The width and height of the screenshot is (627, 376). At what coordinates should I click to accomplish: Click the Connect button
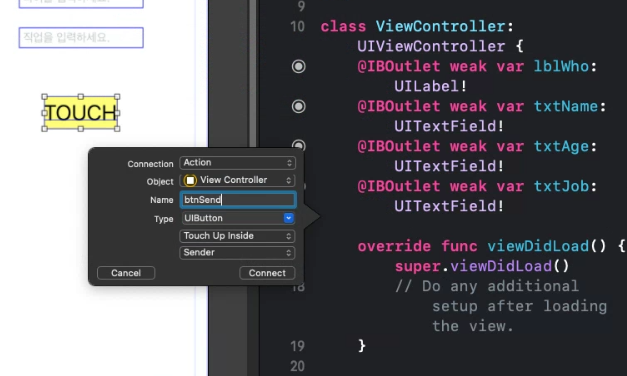[x=267, y=273]
